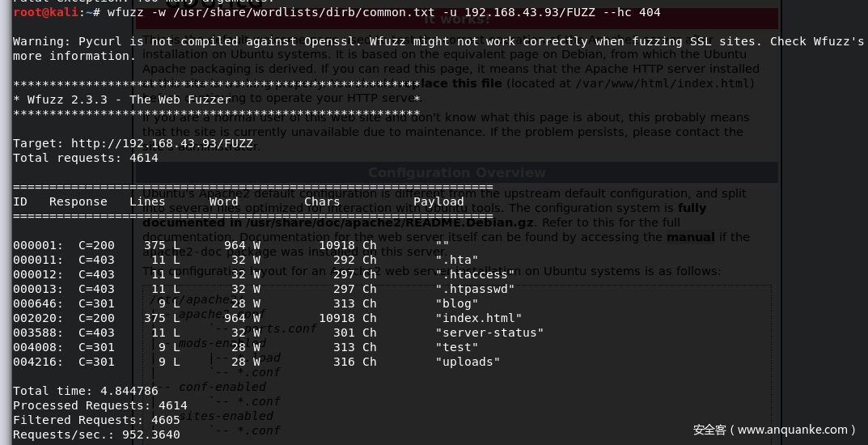Click 'C=301' in the blog row
This screenshot has width=868, height=445.
tap(96, 303)
